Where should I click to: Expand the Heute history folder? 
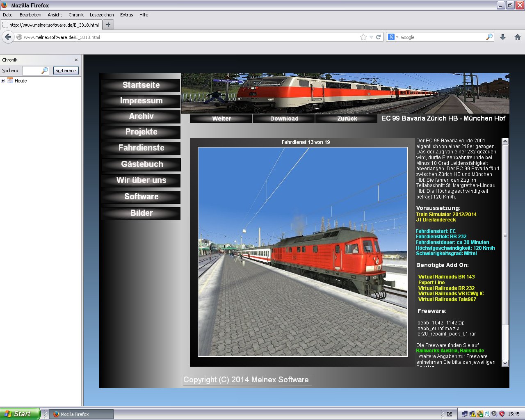pos(3,81)
